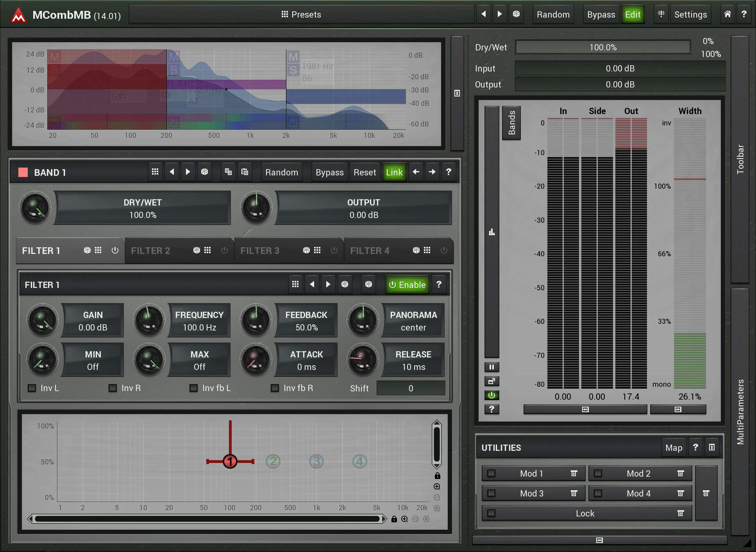
Task: Open presets grid on the FILTER 4 tab
Action: click(427, 250)
